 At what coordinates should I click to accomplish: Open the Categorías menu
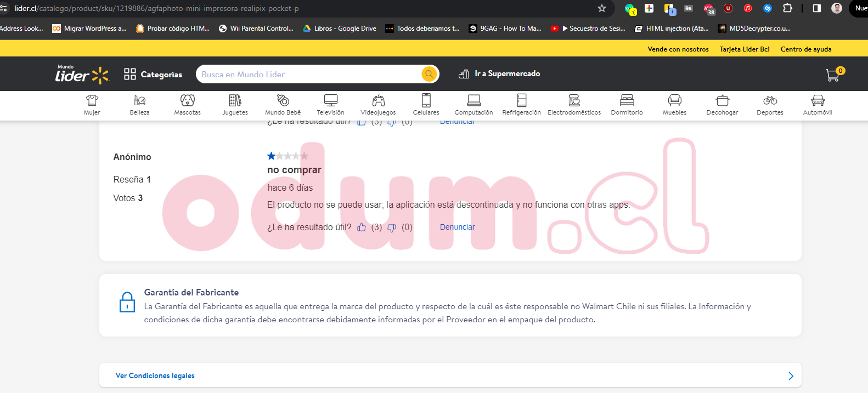(153, 75)
